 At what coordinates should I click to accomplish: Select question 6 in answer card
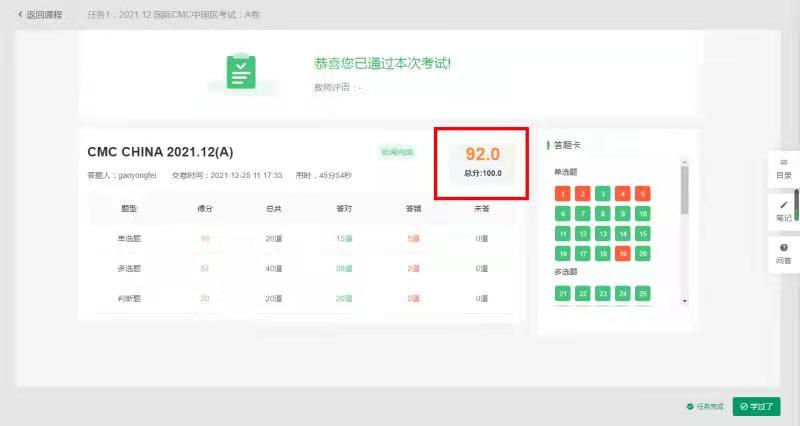pos(563,214)
